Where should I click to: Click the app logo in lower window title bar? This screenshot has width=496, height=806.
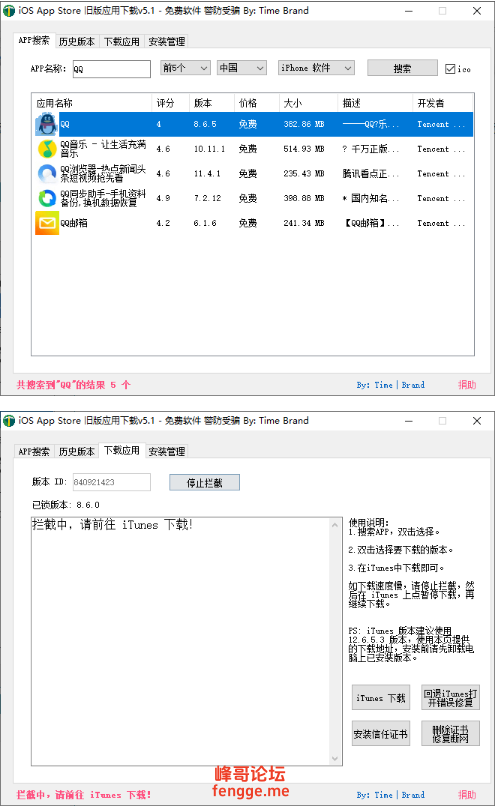tap(9, 421)
